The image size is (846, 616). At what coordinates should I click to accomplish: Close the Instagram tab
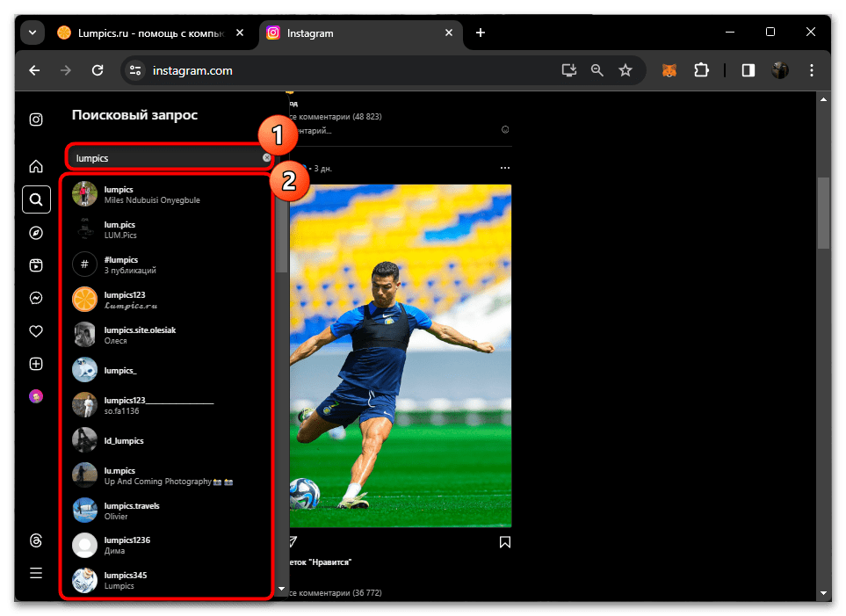448,33
